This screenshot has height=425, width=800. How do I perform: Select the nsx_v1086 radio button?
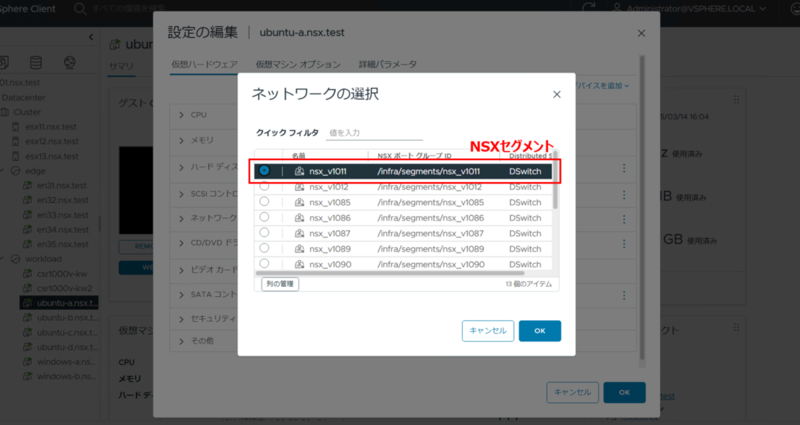pyautogui.click(x=264, y=217)
